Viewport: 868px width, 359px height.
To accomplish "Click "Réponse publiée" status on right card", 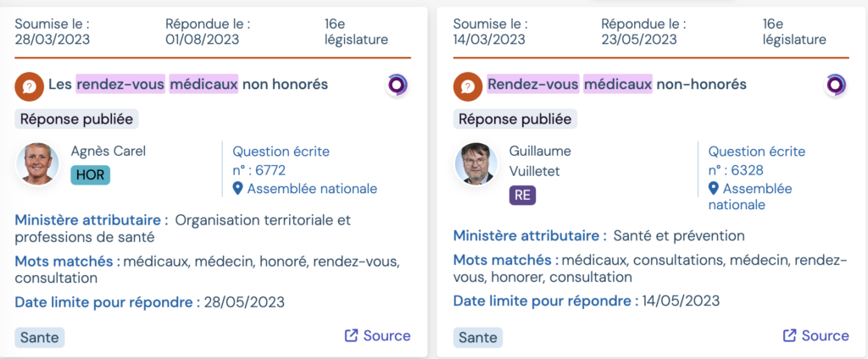I will [515, 119].
